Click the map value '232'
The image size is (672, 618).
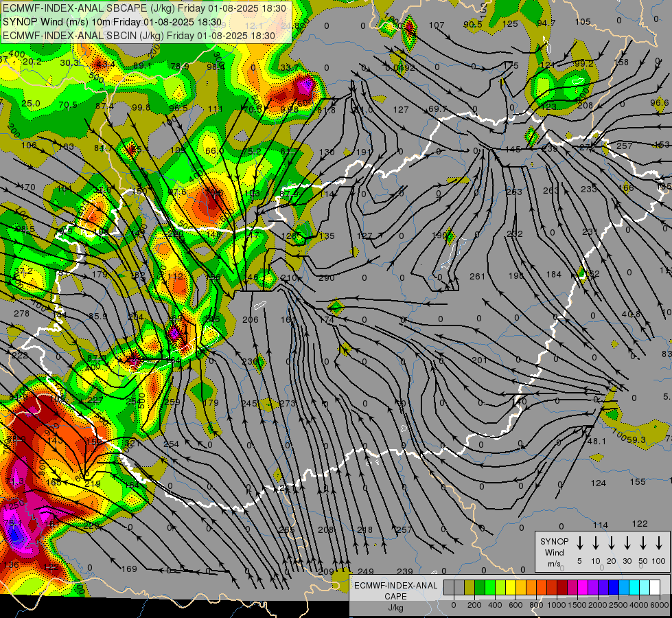click(x=515, y=233)
